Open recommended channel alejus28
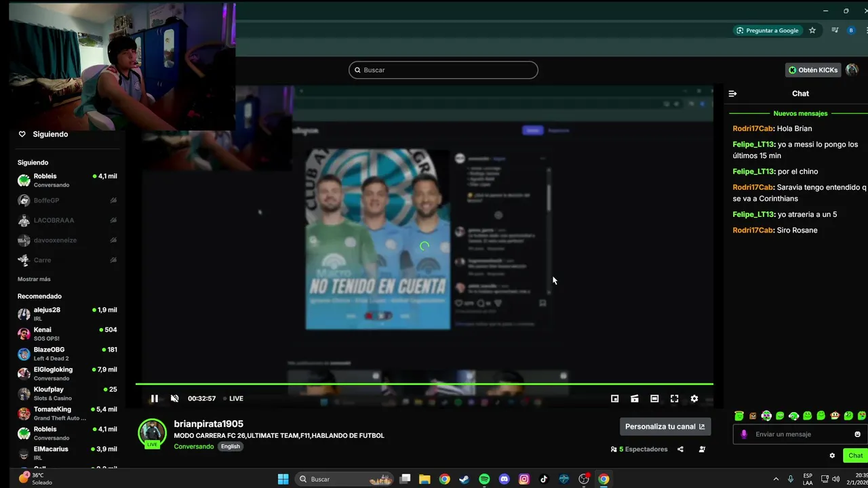This screenshot has width=868, height=488. [x=67, y=314]
